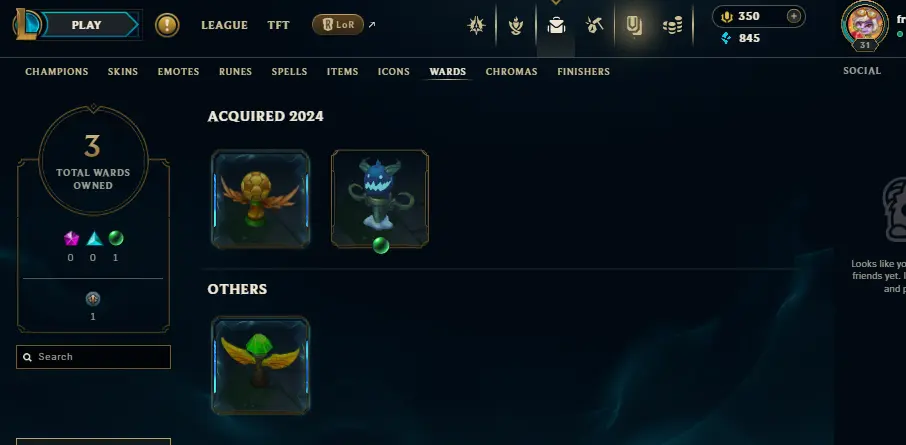Filter by pink gem rarity
Viewport: 906px width, 445px height.
[x=71, y=238]
